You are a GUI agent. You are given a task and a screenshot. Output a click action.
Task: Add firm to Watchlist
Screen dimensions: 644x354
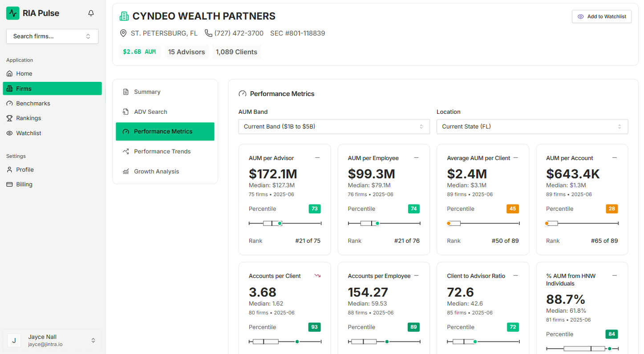pos(601,16)
